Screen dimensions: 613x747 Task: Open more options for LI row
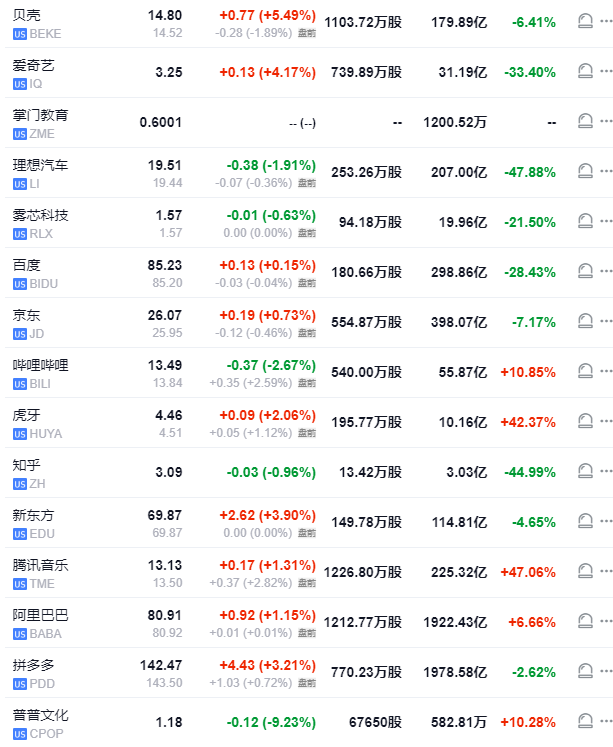click(606, 171)
